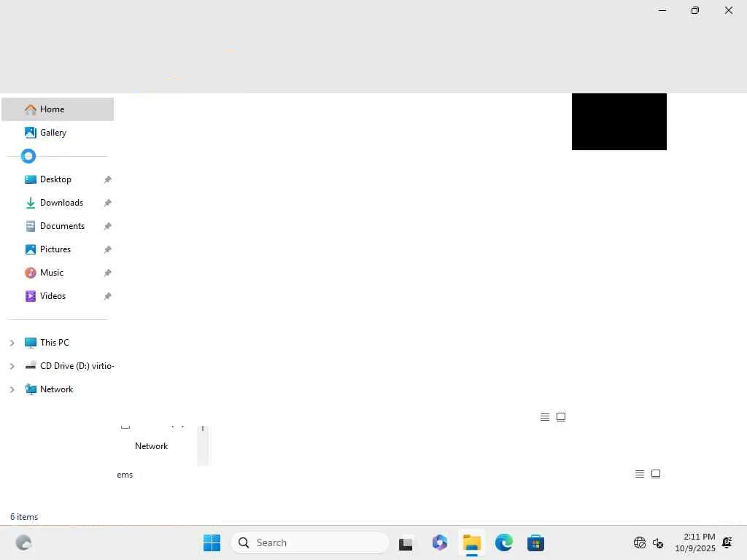
Task: Click the Videos folder icon
Action: click(x=31, y=296)
